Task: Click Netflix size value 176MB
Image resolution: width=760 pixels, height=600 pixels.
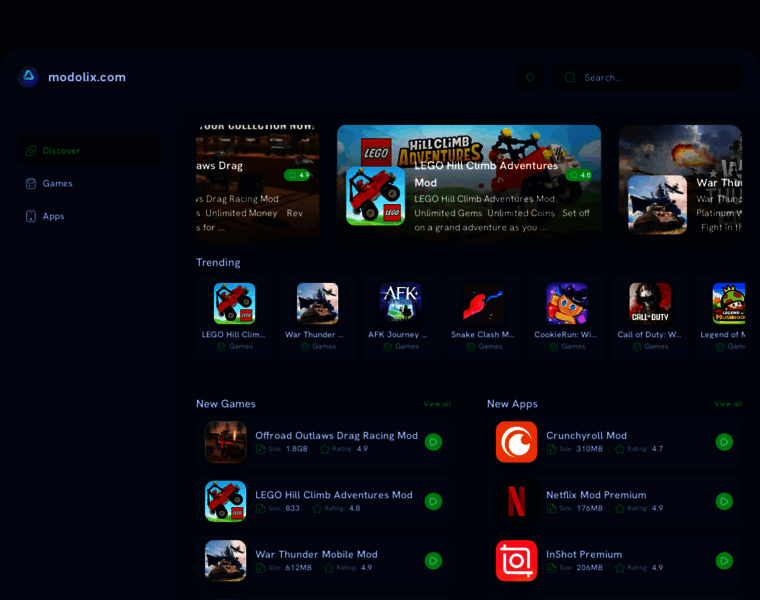Action: (589, 508)
